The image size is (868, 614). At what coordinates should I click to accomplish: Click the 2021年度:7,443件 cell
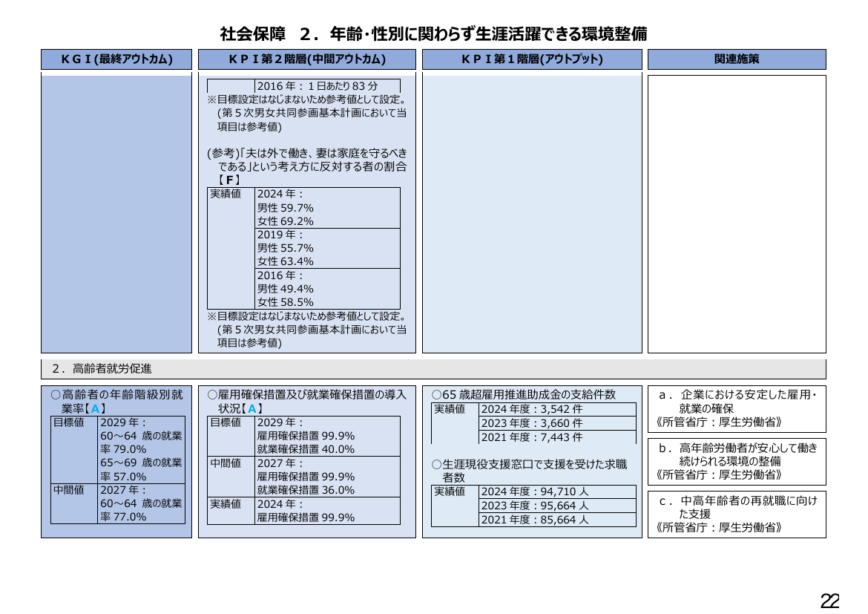[x=557, y=437]
